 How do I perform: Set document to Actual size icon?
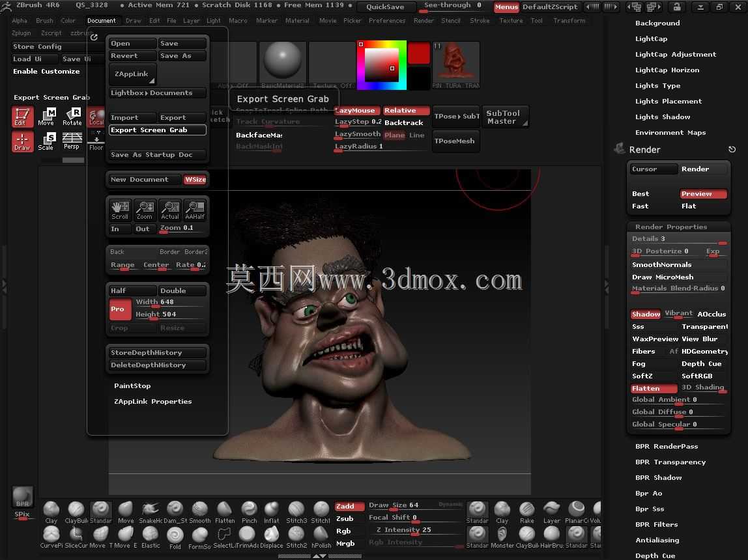[170, 210]
